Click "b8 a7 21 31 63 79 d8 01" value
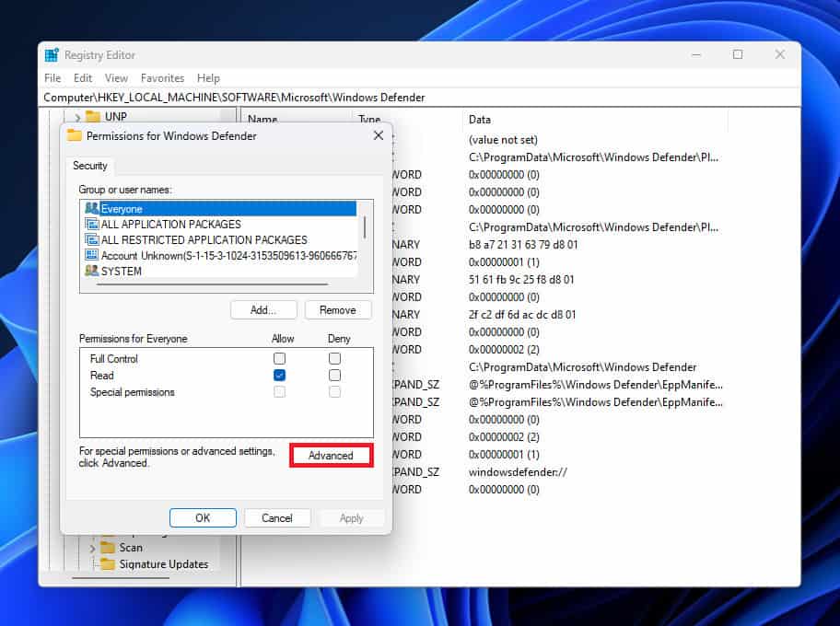The width and height of the screenshot is (840, 626). [523, 244]
